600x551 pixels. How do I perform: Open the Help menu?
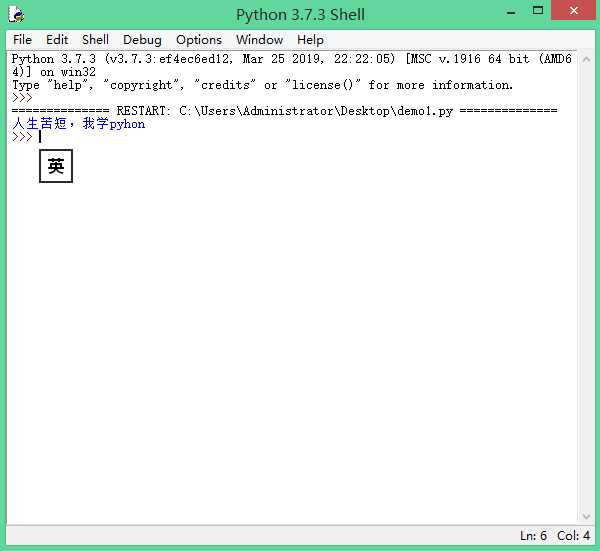[x=310, y=40]
